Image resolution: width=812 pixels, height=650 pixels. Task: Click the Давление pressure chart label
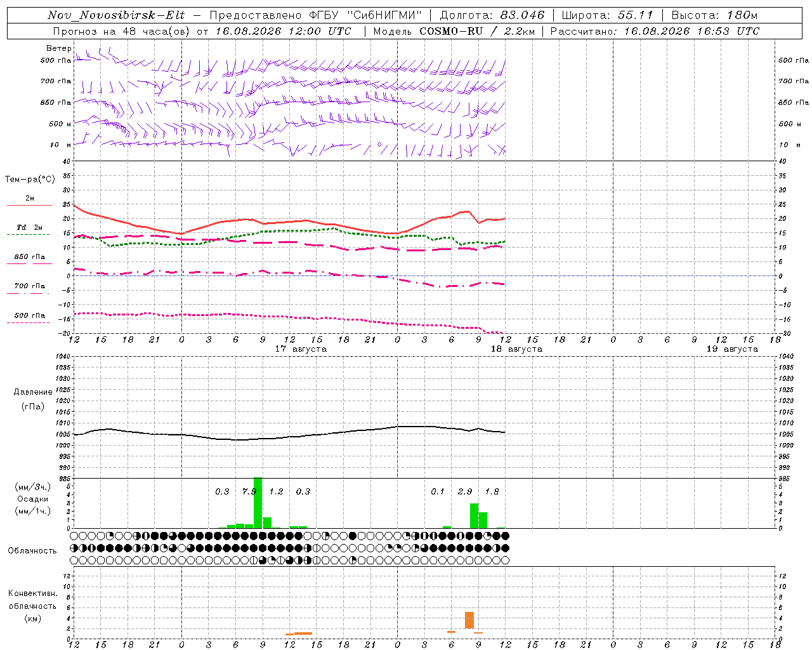(x=33, y=392)
